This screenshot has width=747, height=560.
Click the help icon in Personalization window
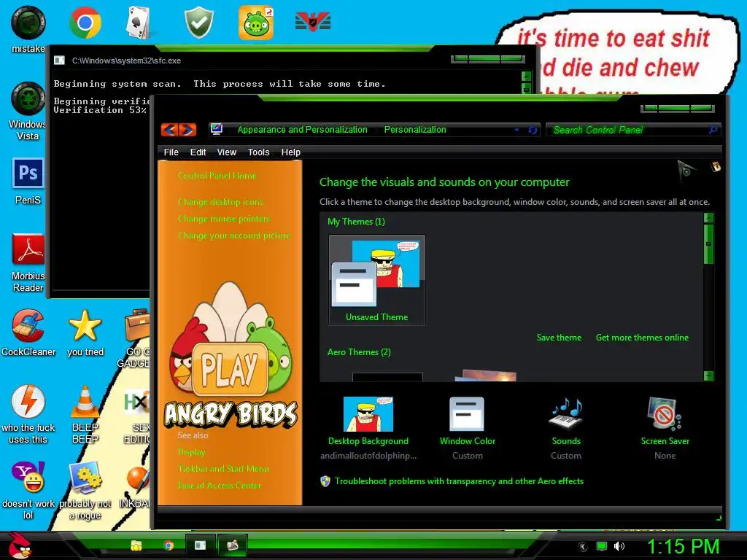(x=716, y=167)
